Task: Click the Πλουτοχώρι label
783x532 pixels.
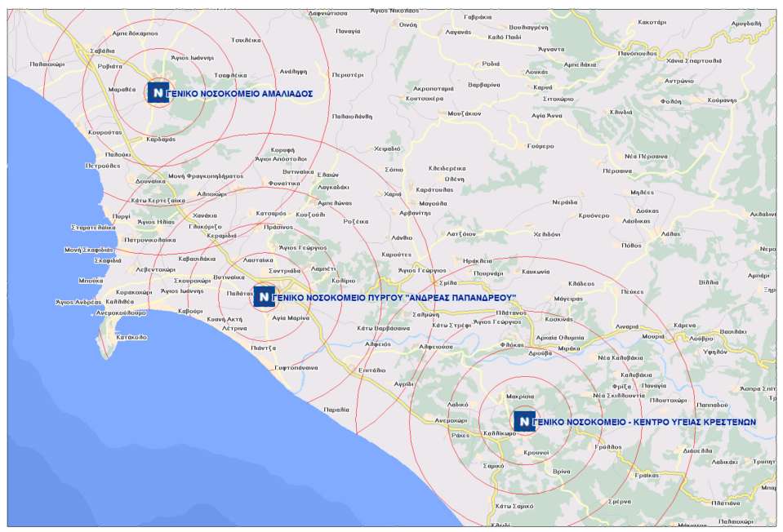Action: [x=668, y=401]
